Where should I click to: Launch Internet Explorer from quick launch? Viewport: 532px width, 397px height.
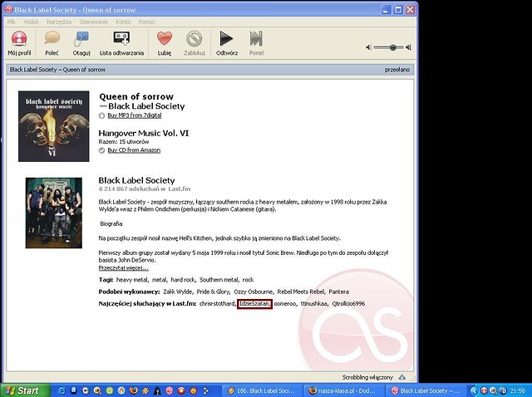(62, 390)
